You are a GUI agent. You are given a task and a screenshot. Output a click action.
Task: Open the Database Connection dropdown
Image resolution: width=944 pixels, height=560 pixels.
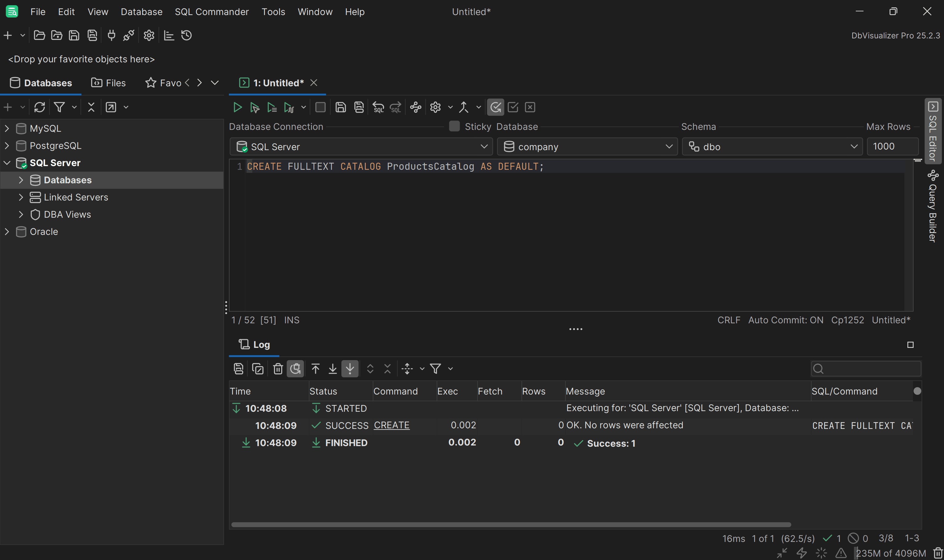361,146
